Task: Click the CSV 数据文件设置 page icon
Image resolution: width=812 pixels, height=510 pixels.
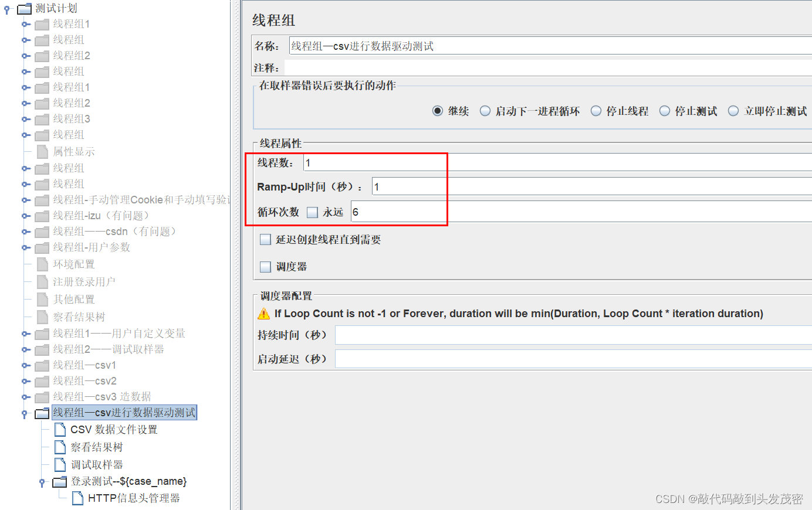Action: [x=60, y=430]
